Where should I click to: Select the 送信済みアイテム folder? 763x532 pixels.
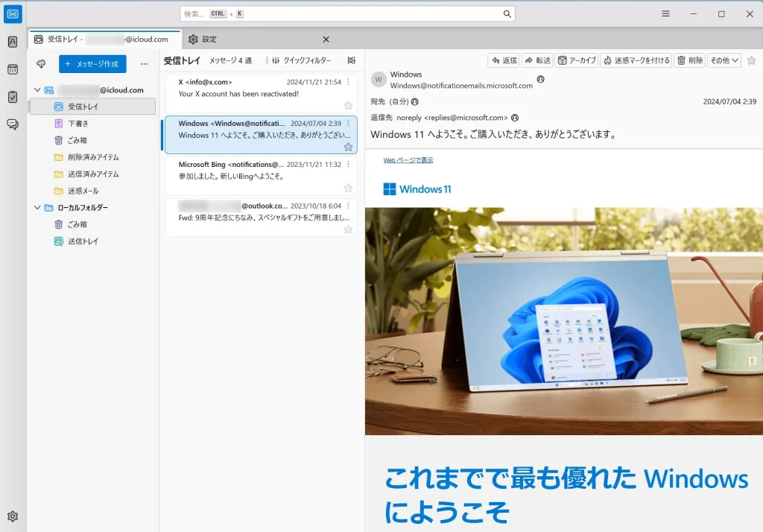point(92,174)
